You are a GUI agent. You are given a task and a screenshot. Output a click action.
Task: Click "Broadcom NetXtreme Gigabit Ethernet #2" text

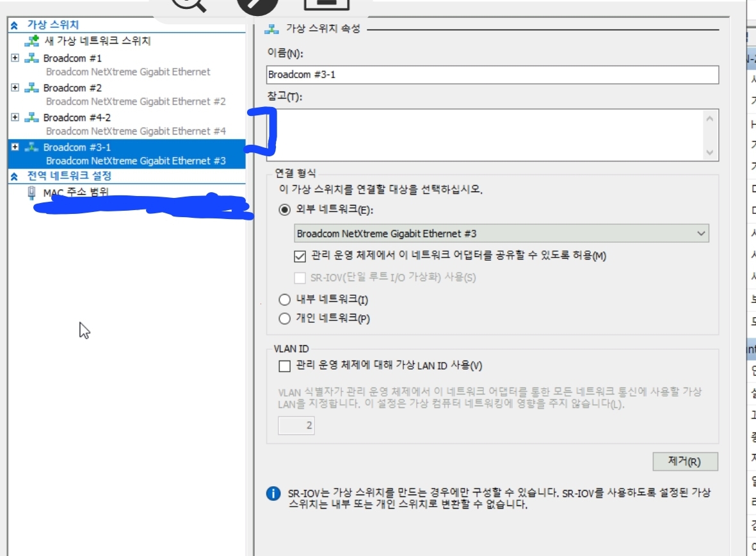pos(136,101)
